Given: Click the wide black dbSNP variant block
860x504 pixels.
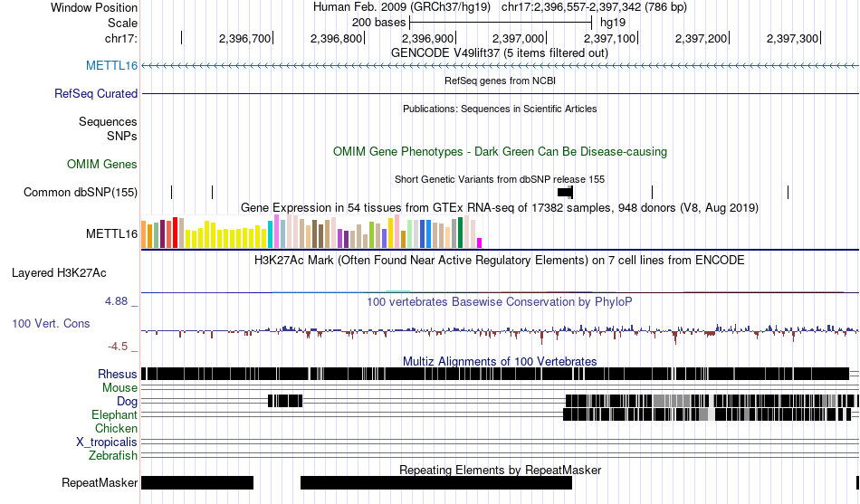Looking at the screenshot, I should point(565,192).
